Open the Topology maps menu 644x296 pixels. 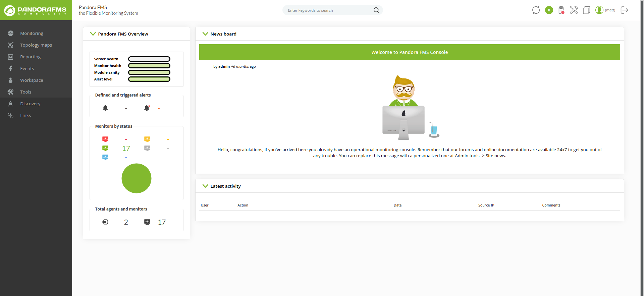[36, 45]
